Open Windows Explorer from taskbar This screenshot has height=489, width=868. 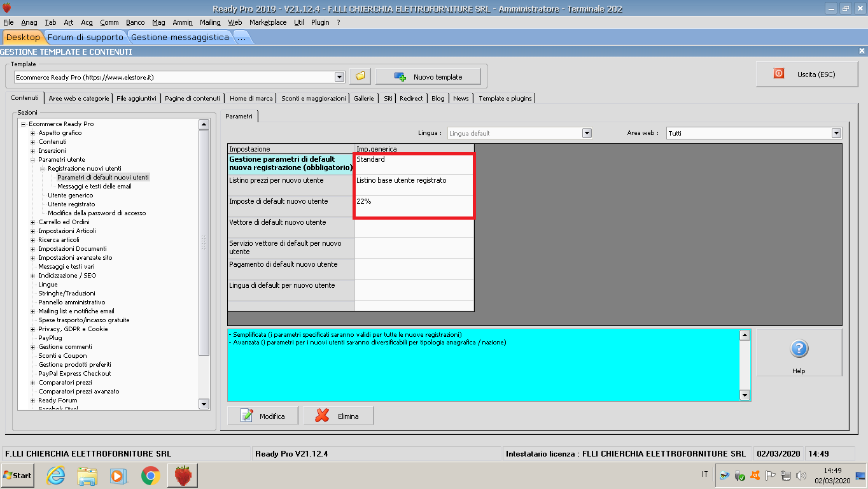87,475
